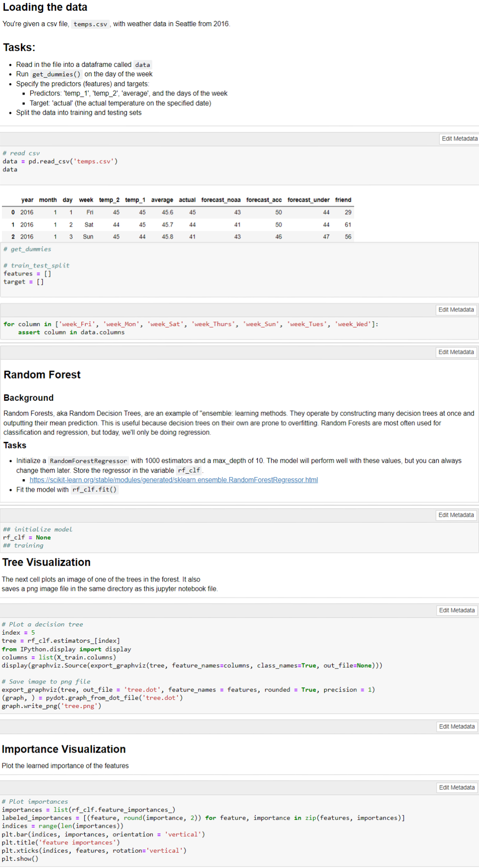The image size is (479, 868).
Task: Click into the assert column in data.columns cell
Action: click(x=239, y=328)
